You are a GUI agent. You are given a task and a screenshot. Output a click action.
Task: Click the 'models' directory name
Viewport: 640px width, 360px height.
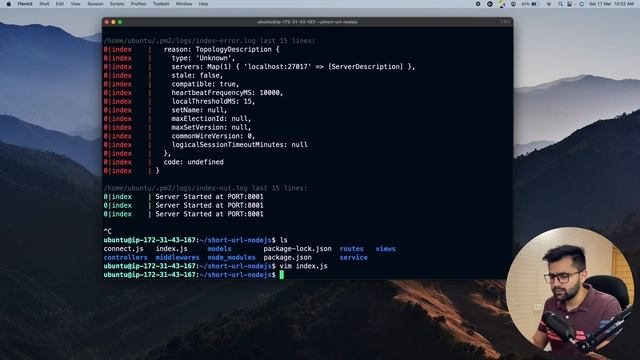219,249
